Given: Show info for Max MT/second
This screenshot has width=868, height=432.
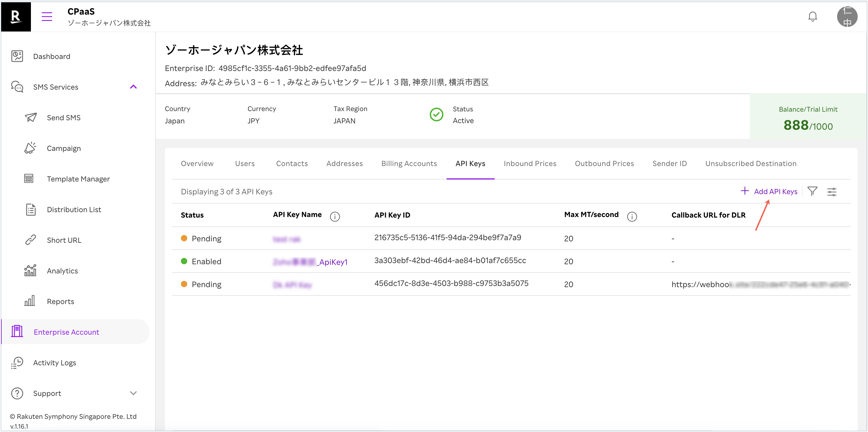Looking at the screenshot, I should (632, 216).
